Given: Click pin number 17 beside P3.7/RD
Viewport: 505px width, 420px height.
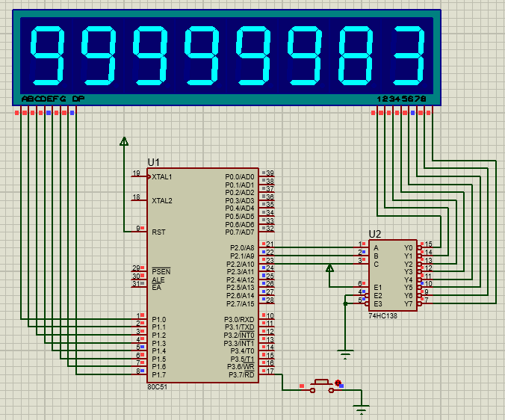Looking at the screenshot, I should (270, 371).
